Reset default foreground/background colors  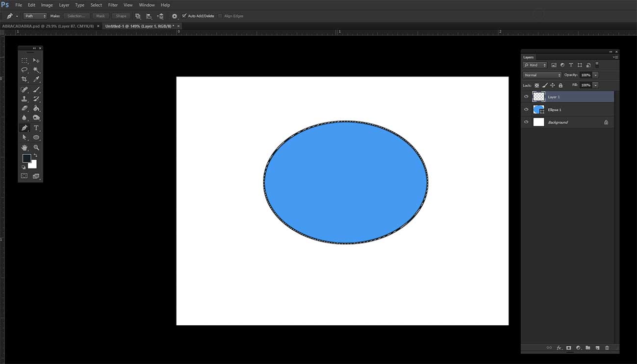24,168
